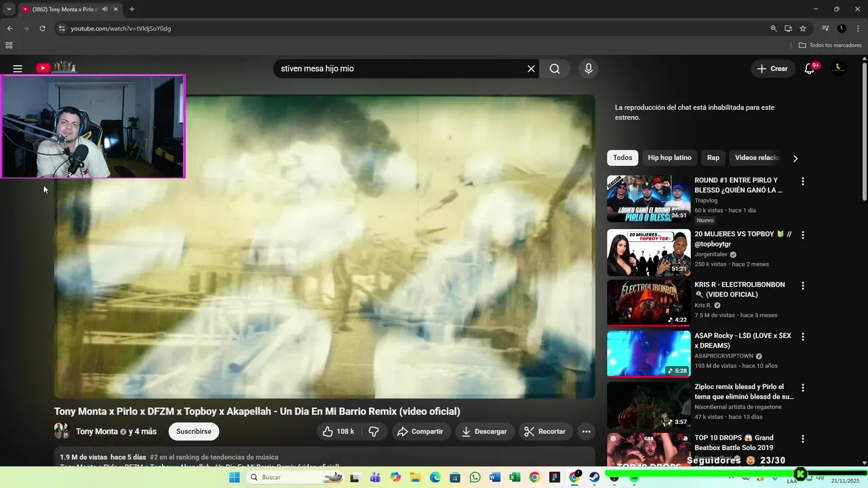
Task: Open KRIS R - ELECTROLIBONBON title link
Action: pos(740,289)
